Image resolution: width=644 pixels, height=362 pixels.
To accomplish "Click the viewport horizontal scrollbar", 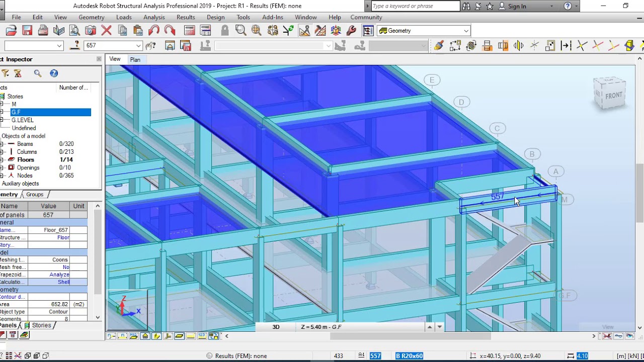I will 410,336.
